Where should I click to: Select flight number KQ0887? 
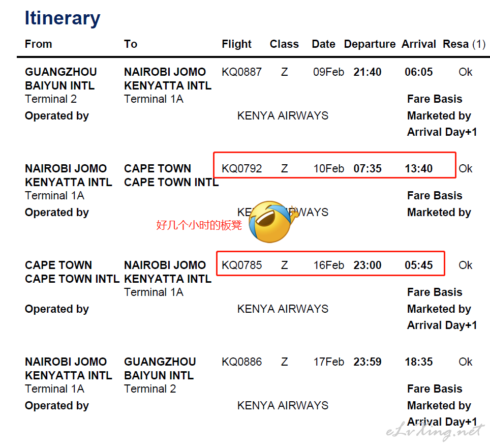pyautogui.click(x=241, y=72)
